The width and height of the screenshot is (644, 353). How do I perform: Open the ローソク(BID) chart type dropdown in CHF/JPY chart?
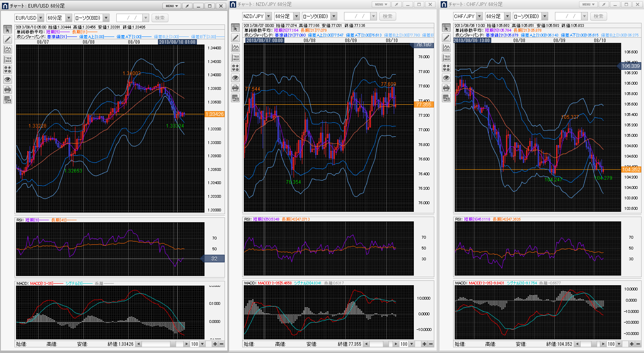pyautogui.click(x=545, y=16)
